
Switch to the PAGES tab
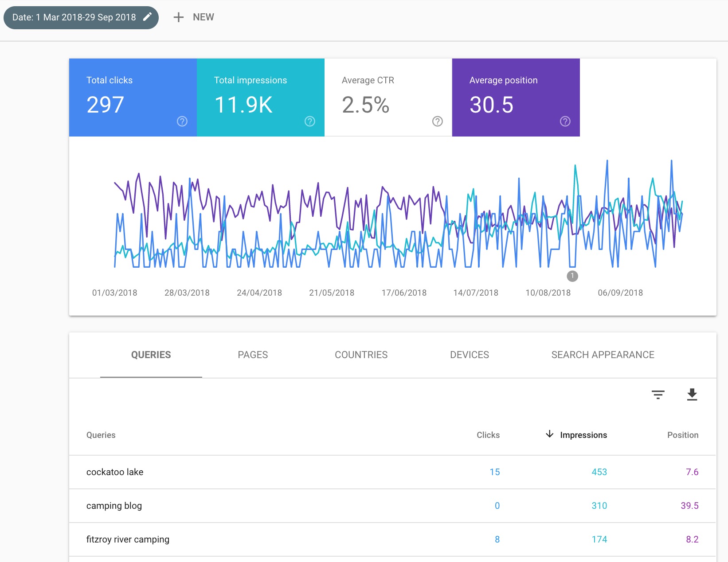(253, 355)
